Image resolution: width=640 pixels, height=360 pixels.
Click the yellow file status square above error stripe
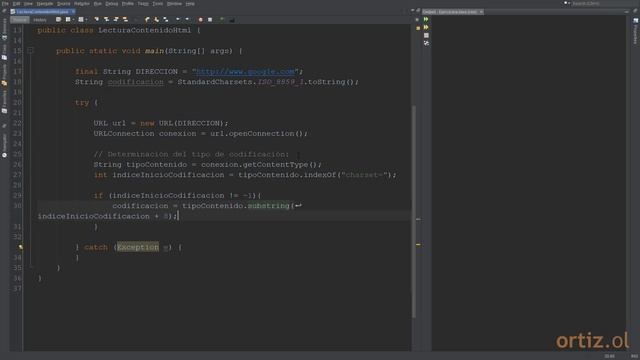click(x=418, y=28)
